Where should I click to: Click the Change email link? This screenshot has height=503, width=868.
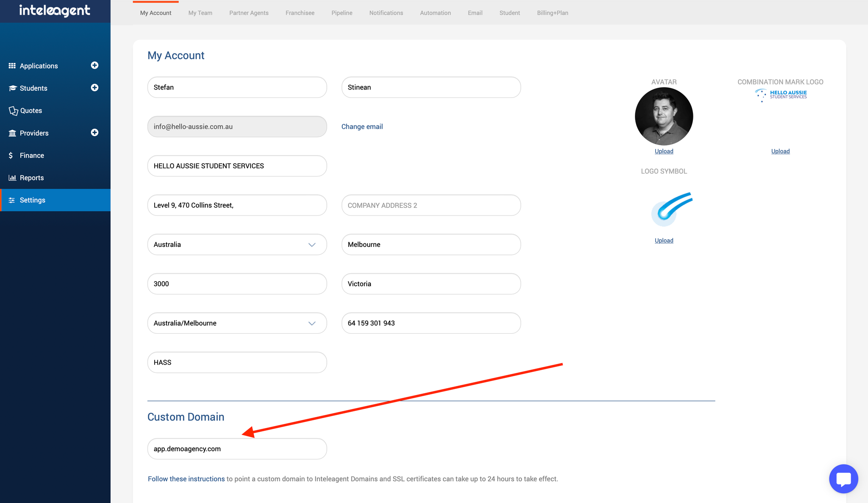pos(362,127)
